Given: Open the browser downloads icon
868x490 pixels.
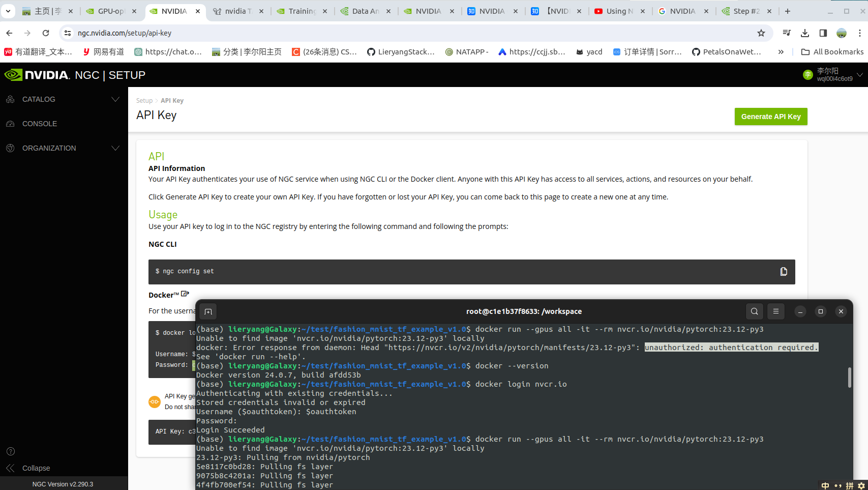Looking at the screenshot, I should coord(805,33).
